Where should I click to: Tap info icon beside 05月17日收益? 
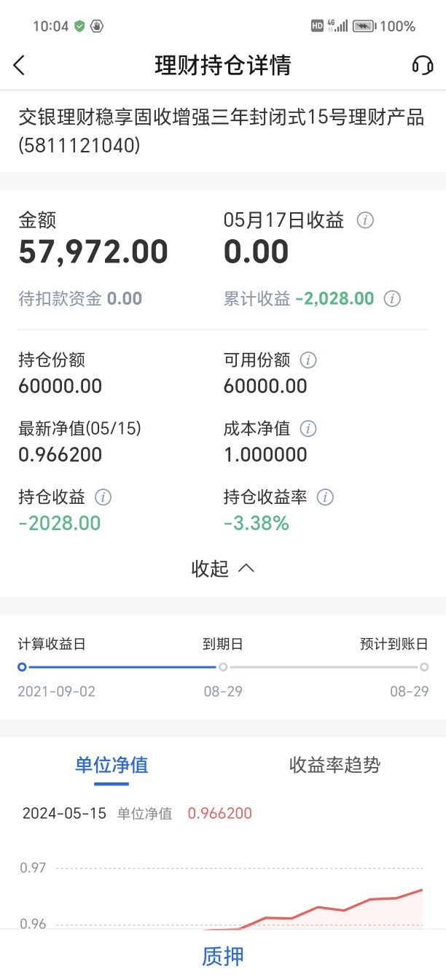[365, 220]
